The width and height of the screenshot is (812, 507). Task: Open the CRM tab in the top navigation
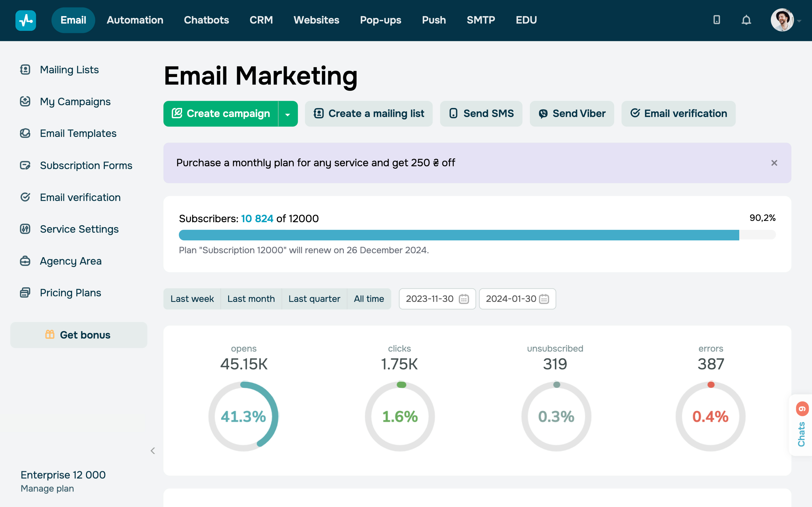tap(261, 20)
